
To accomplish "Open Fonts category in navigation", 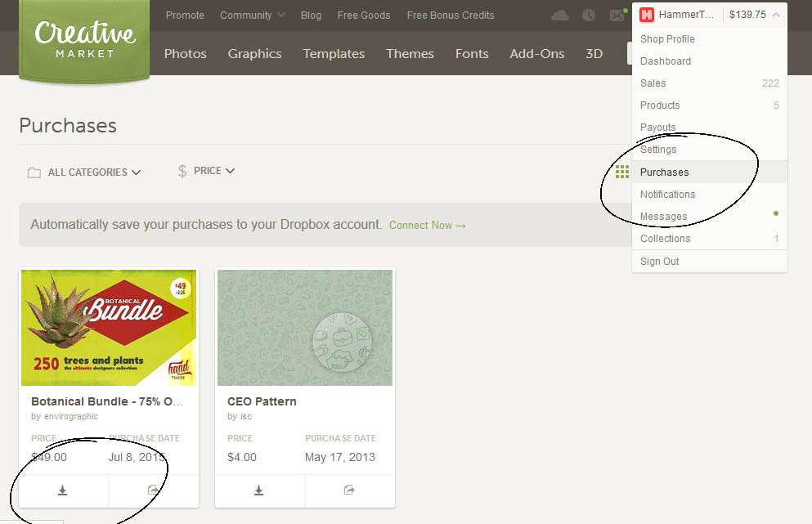I will tap(472, 54).
